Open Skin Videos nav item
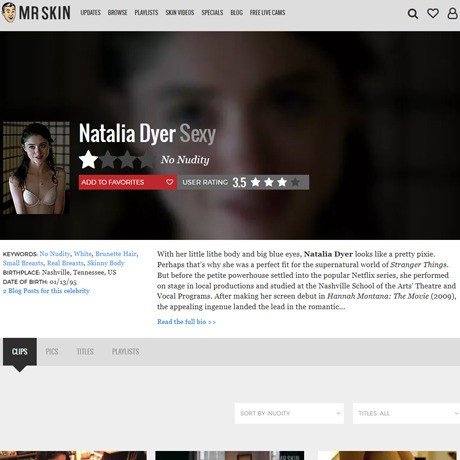The width and height of the screenshot is (460, 460). tap(180, 13)
